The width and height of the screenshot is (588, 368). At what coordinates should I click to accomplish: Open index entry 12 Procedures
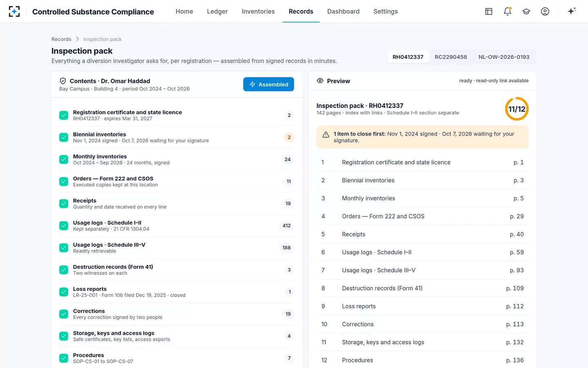(423, 360)
